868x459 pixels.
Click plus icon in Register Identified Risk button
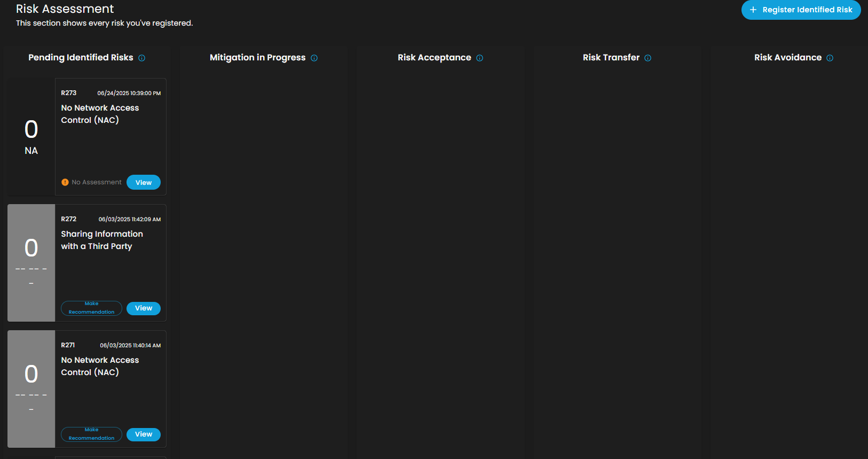click(753, 10)
